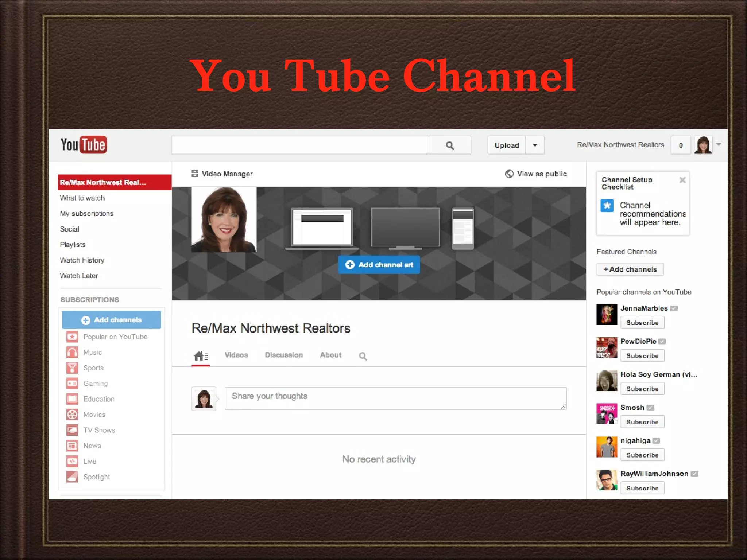Screen dimensions: 747x560
Task: Click the Share your thoughts text box
Action: tap(395, 398)
